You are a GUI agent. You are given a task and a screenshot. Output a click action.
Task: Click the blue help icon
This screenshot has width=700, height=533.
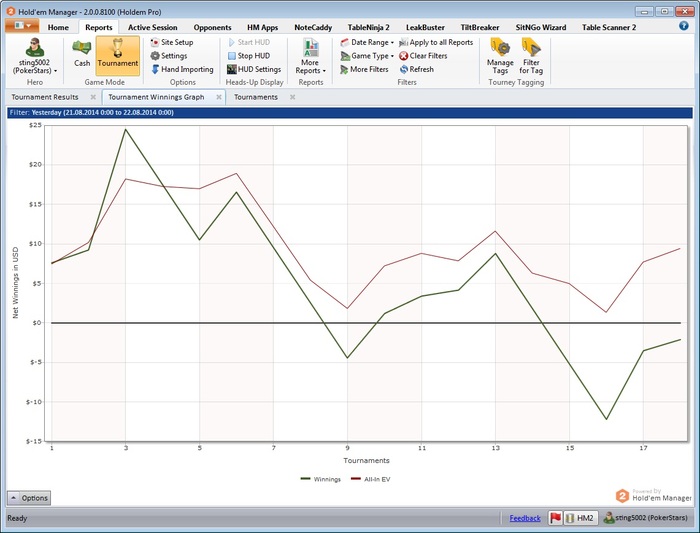pyautogui.click(x=683, y=26)
